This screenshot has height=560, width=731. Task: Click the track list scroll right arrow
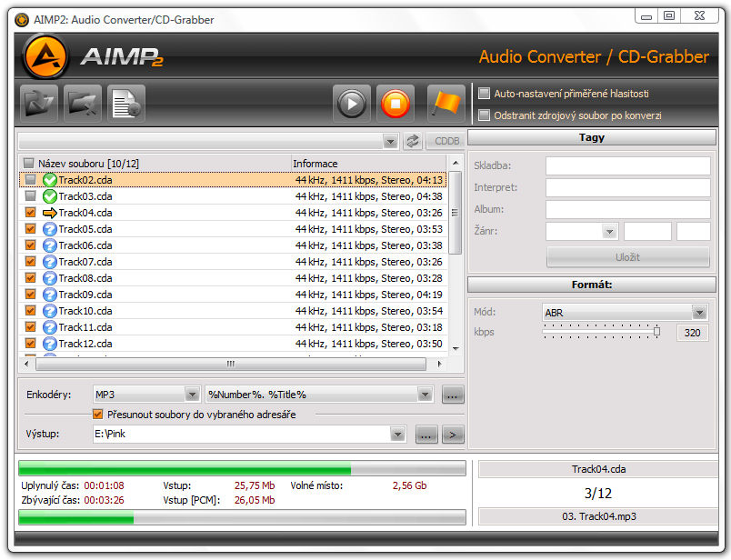(439, 364)
